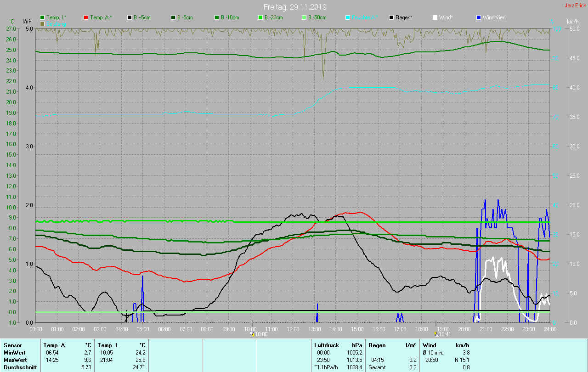Click the white Wind* legend square
Image resolution: width=588 pixels, height=372 pixels.
tap(435, 17)
